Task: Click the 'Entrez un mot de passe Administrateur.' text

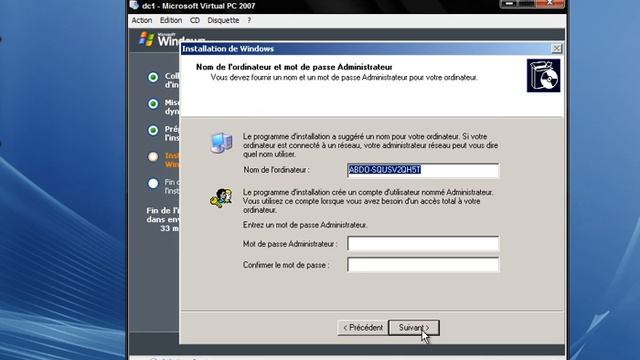Action: click(x=305, y=225)
